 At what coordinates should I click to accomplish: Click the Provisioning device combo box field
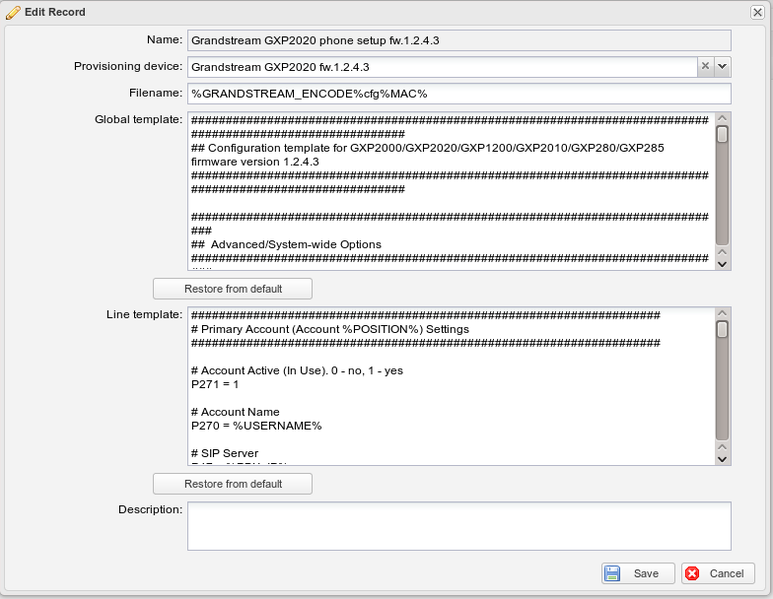pos(442,67)
